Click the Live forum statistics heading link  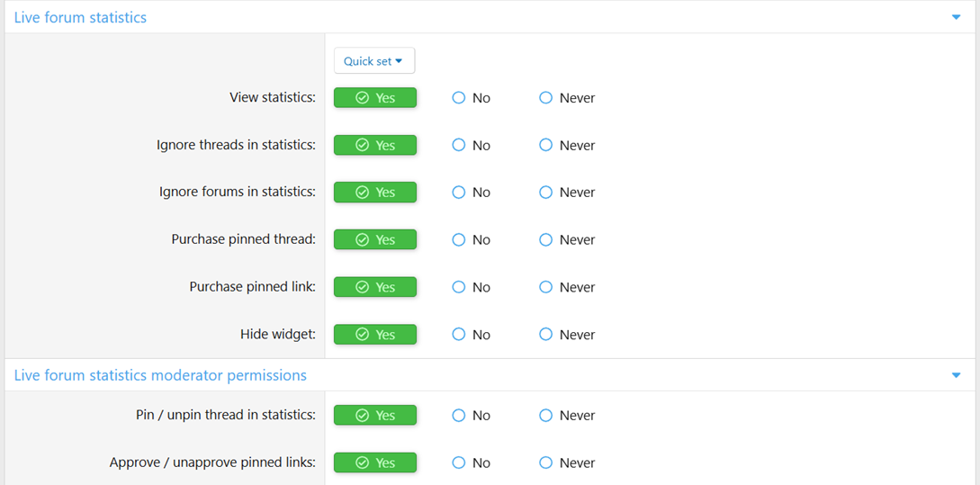80,17
